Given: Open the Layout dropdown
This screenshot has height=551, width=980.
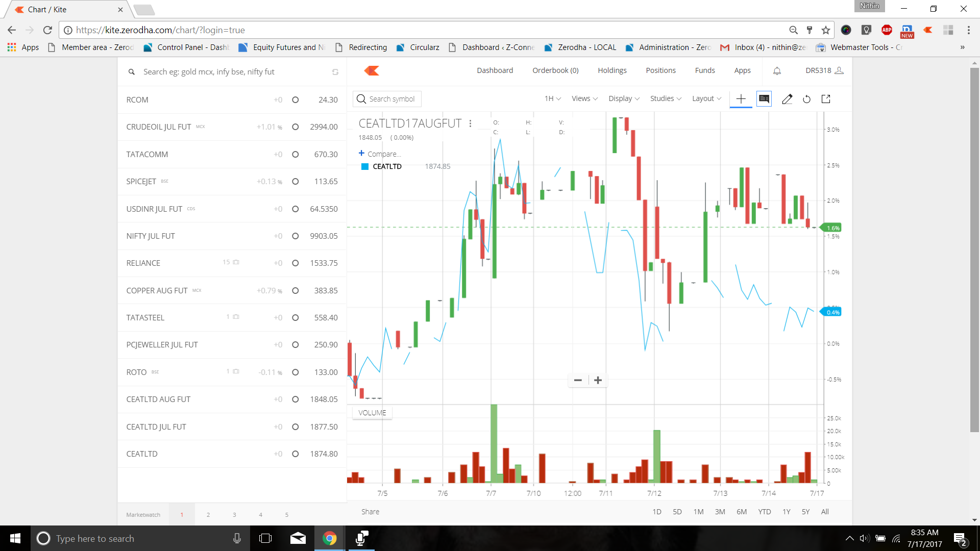Looking at the screenshot, I should (x=706, y=98).
